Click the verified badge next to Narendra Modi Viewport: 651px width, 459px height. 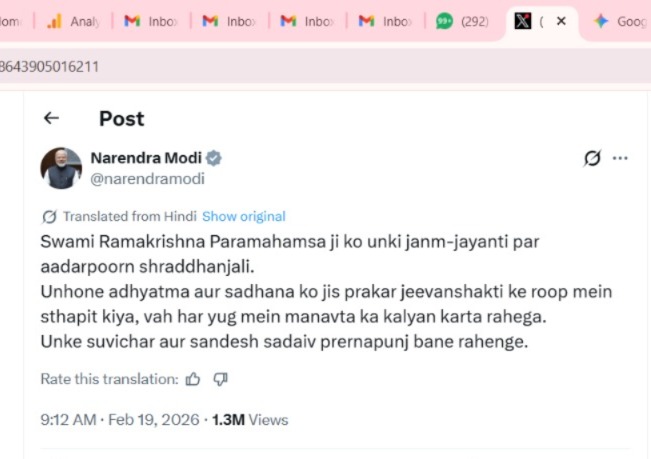(x=214, y=158)
